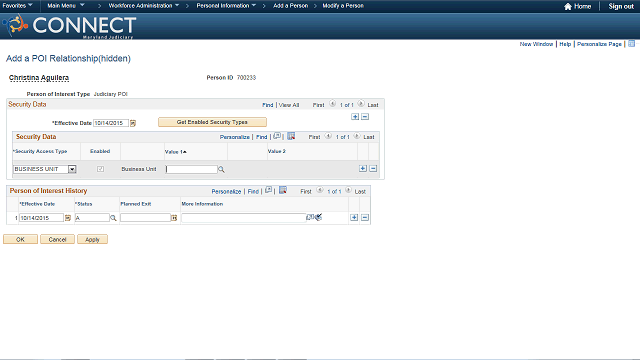Open inner Security Data grid in new window

tap(277, 136)
